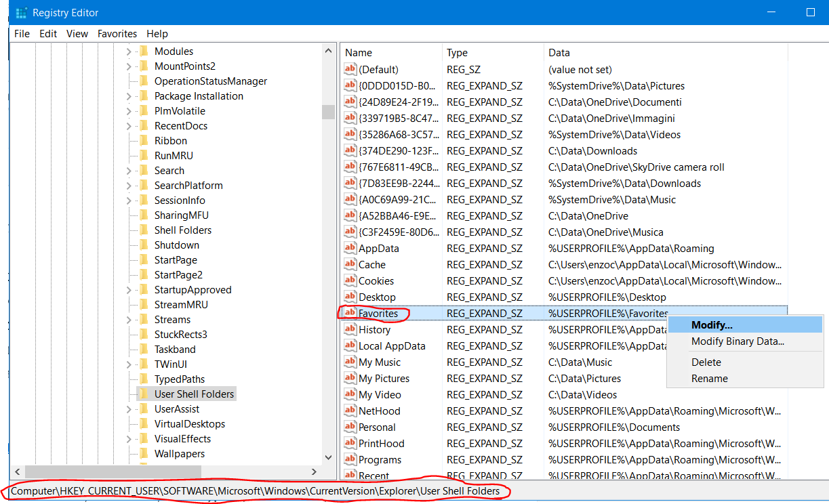Choose Rename from the context menu
Image resolution: width=829 pixels, height=504 pixels.
(x=710, y=379)
